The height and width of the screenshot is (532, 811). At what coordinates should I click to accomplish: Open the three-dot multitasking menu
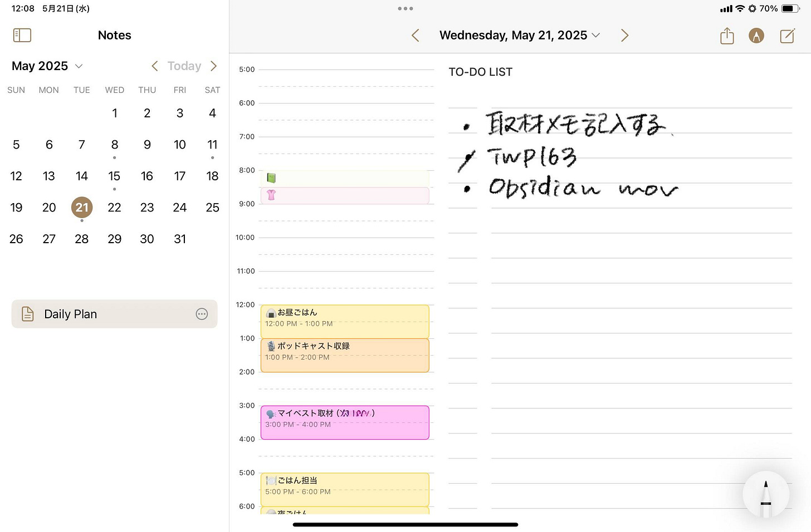(x=405, y=8)
